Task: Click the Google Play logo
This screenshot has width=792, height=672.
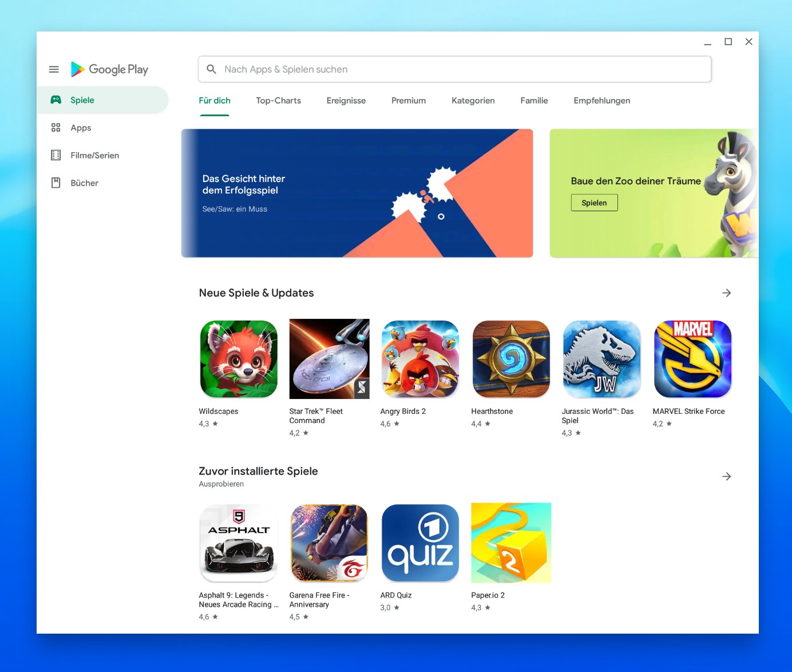Action: [x=109, y=69]
